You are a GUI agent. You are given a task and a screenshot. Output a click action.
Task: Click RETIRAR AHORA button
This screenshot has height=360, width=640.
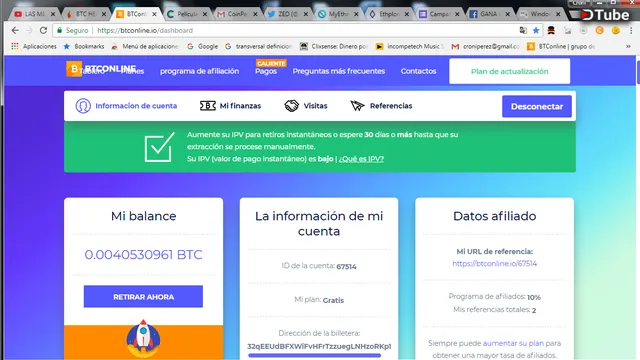(143, 297)
